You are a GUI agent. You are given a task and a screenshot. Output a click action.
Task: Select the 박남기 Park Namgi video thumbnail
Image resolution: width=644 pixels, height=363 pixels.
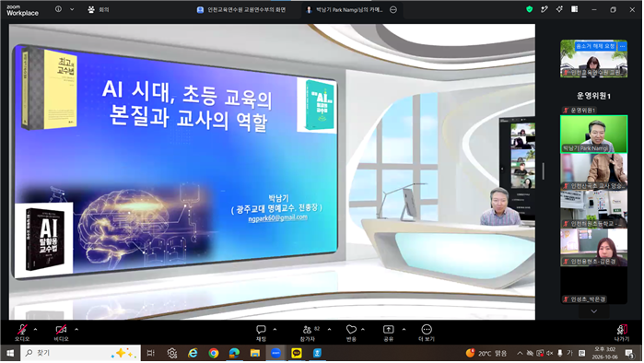[x=594, y=135]
